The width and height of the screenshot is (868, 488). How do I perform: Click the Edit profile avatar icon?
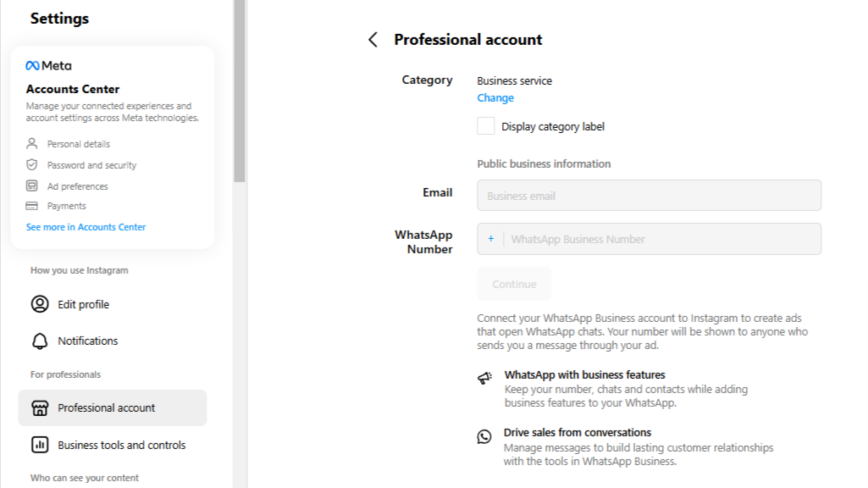click(40, 304)
